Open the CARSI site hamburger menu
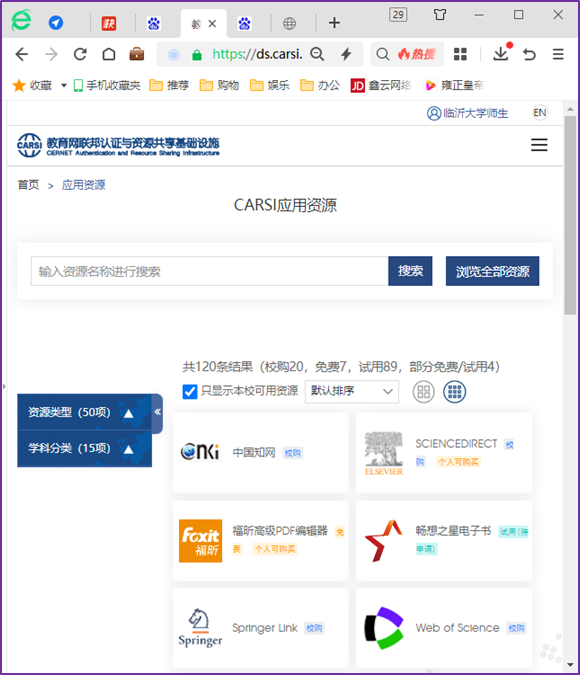The width and height of the screenshot is (580, 675). tap(539, 145)
